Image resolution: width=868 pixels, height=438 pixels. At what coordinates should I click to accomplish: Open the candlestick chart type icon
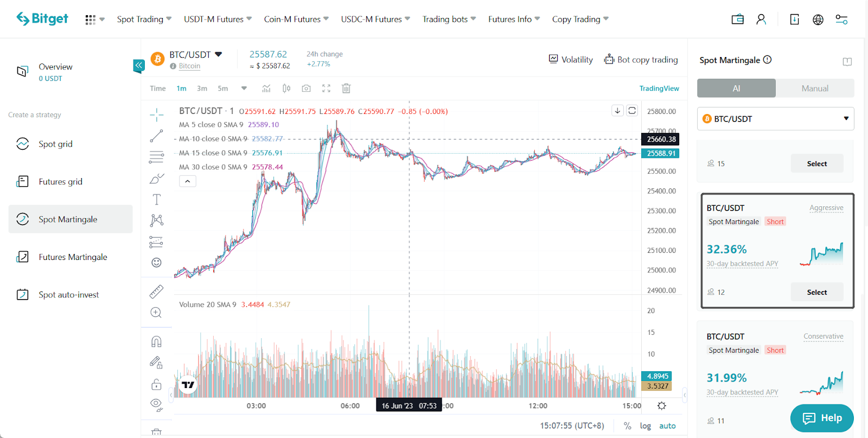pos(286,88)
